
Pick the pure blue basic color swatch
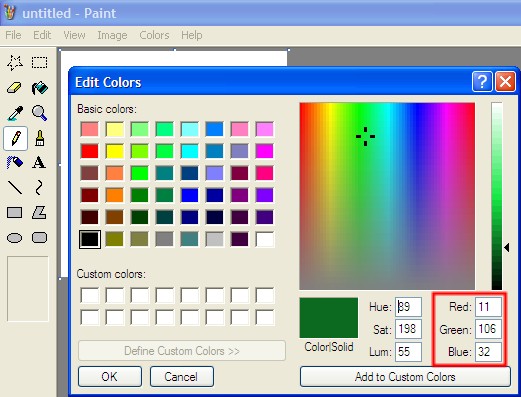tap(190, 195)
